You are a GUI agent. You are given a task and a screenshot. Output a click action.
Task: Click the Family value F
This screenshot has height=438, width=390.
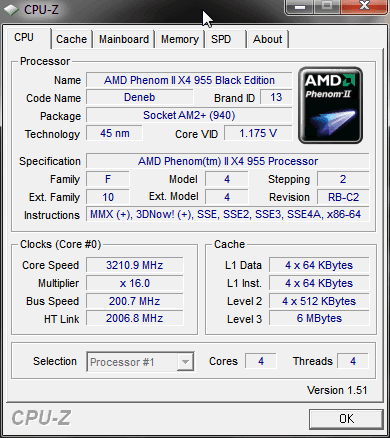pyautogui.click(x=108, y=179)
